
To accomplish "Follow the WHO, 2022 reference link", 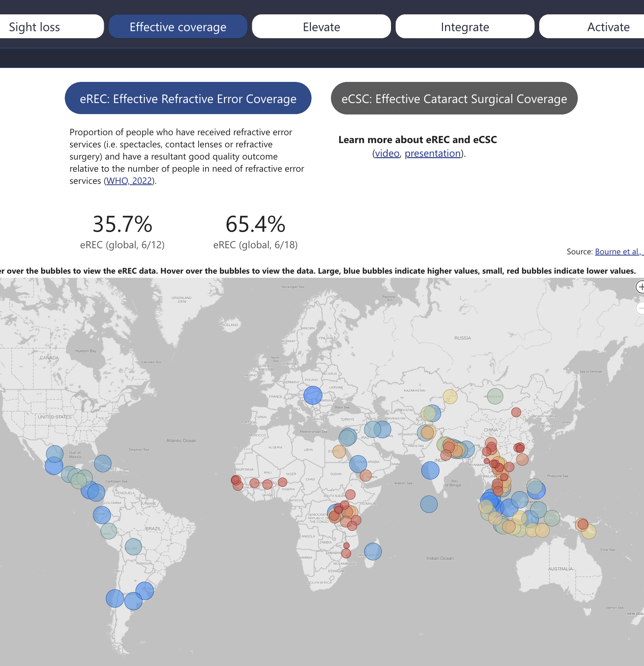I will pyautogui.click(x=129, y=181).
